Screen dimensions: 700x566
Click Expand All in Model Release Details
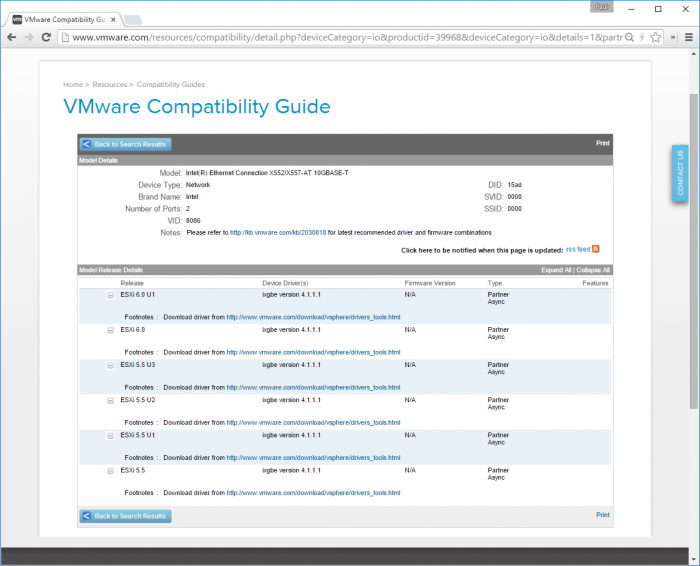click(x=556, y=270)
